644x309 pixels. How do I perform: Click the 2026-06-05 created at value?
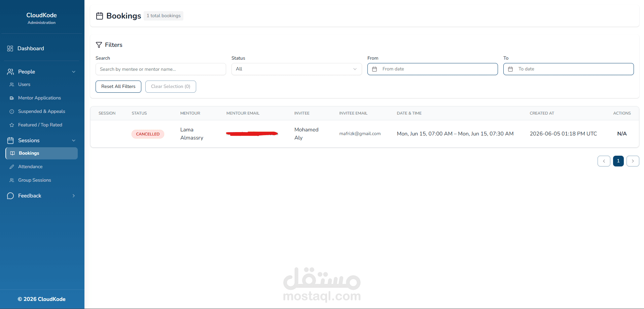[564, 134]
